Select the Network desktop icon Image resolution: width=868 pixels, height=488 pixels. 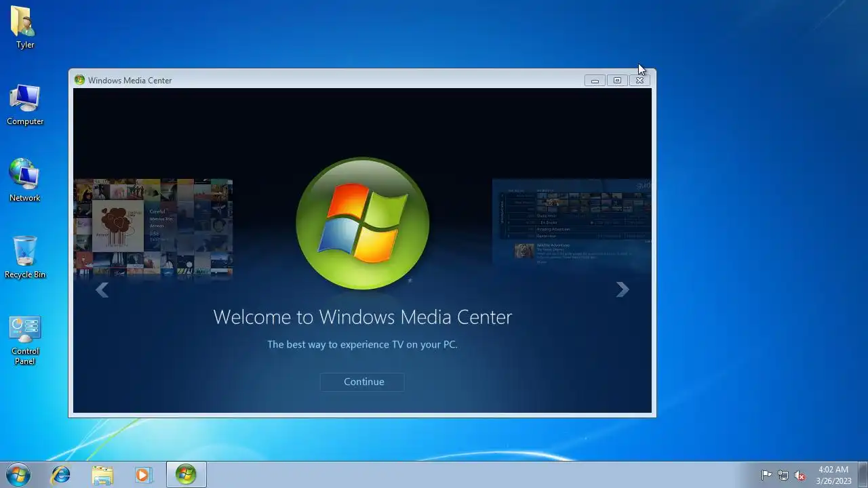[25, 181]
